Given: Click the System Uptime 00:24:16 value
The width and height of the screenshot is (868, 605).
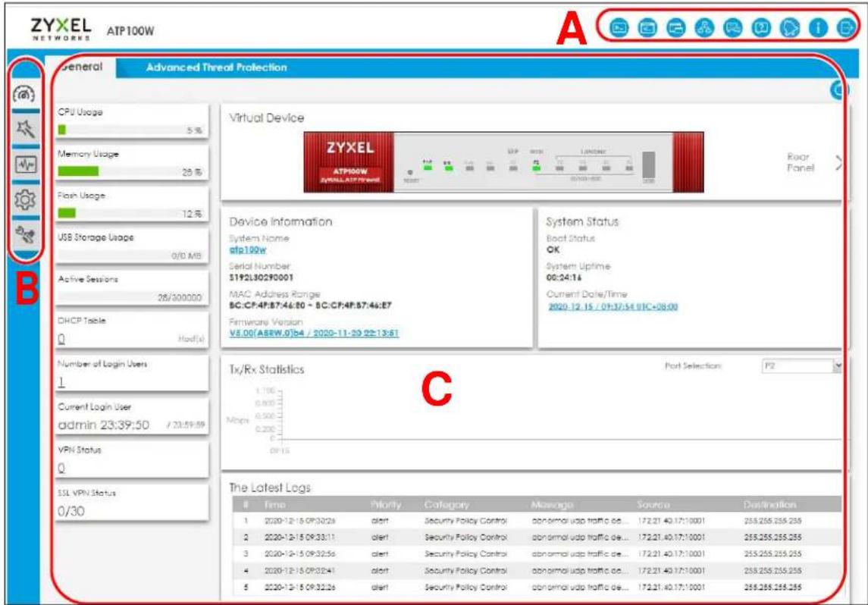Looking at the screenshot, I should point(563,277).
